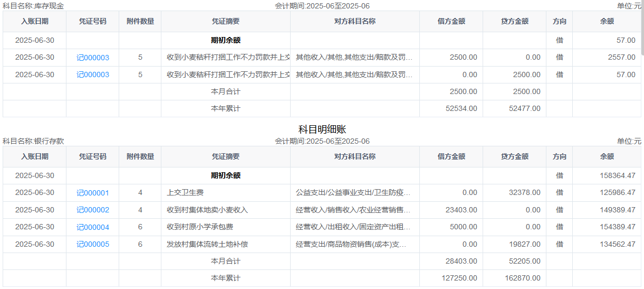Select the 收到村原小学承包费 summary cell
This screenshot has width=644, height=289.
200,227
